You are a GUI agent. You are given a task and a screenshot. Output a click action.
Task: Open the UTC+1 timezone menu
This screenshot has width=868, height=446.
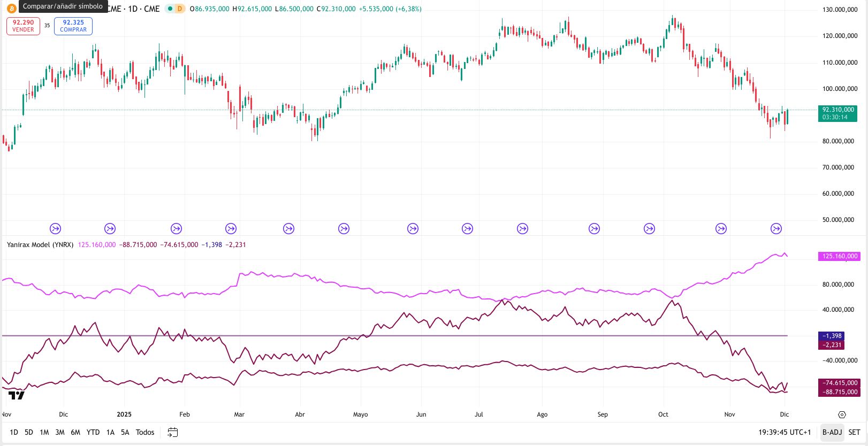pos(785,432)
